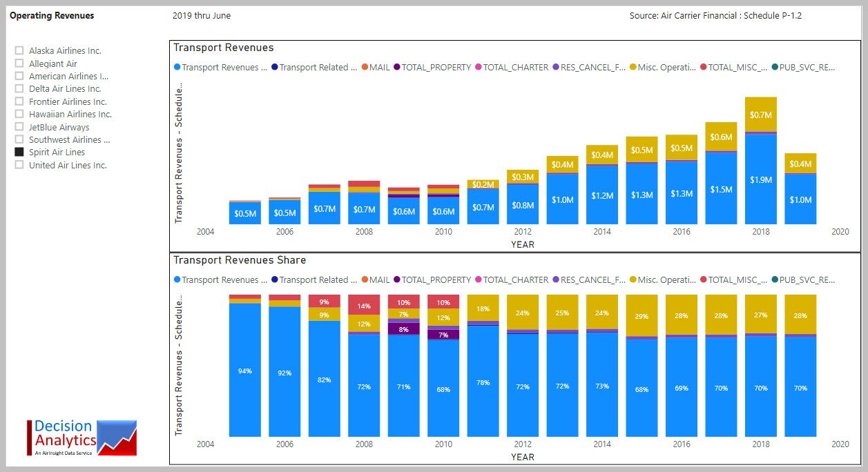This screenshot has height=472, width=868.
Task: Select the 27% yellow share segment
Action: click(761, 314)
